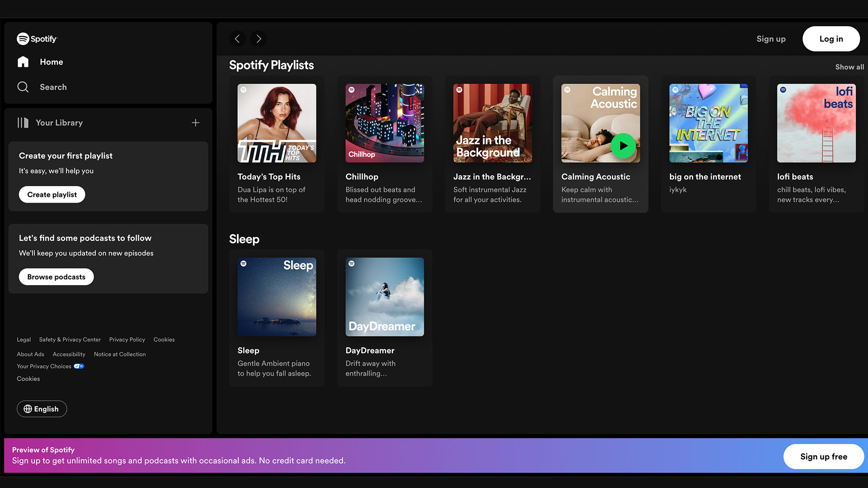This screenshot has height=488, width=868.
Task: Click the Browse podcasts button
Action: tap(56, 277)
